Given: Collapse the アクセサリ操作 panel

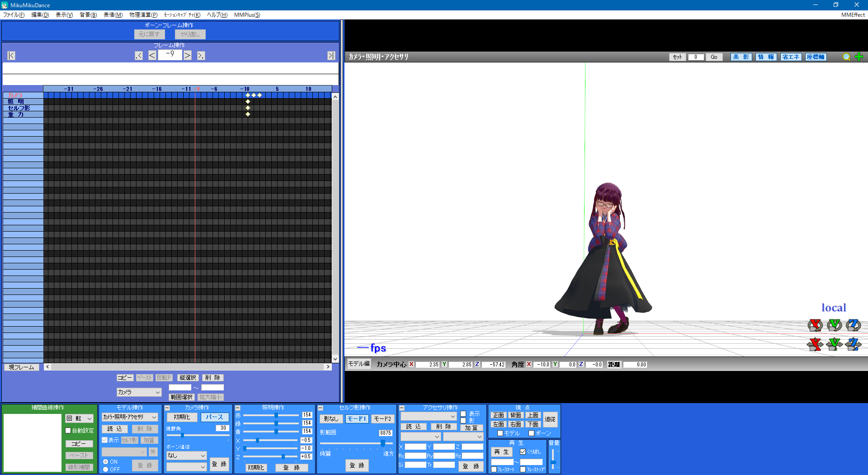Looking at the screenshot, I should (401, 408).
